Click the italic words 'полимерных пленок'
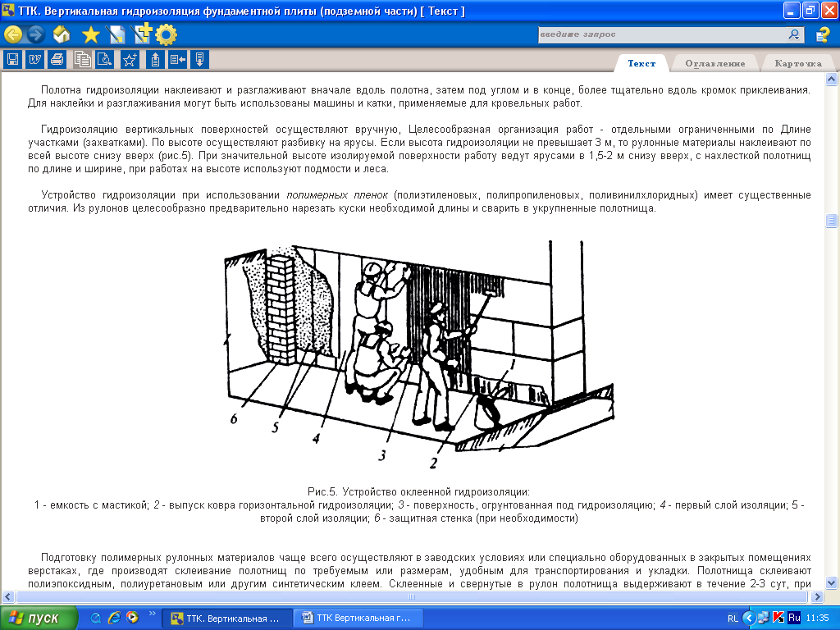Screen dimensions: 840x630 (x=337, y=195)
